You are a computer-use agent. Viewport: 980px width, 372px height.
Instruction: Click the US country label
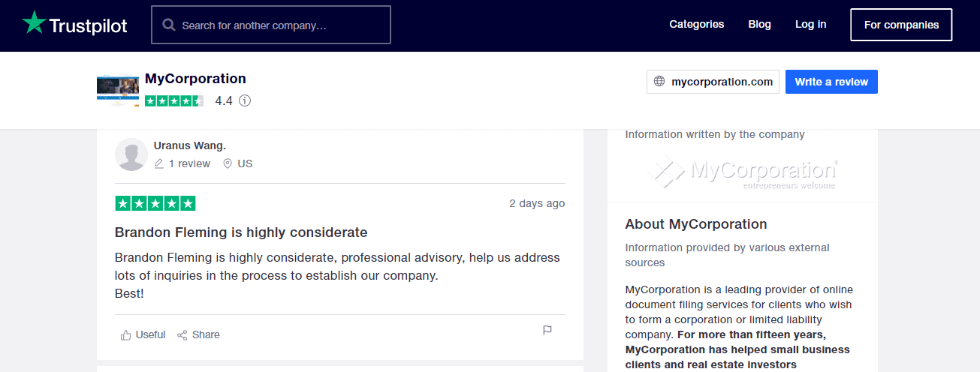tap(245, 163)
